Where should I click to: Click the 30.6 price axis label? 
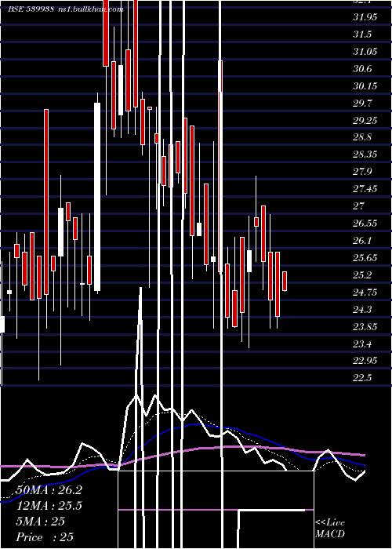362,69
